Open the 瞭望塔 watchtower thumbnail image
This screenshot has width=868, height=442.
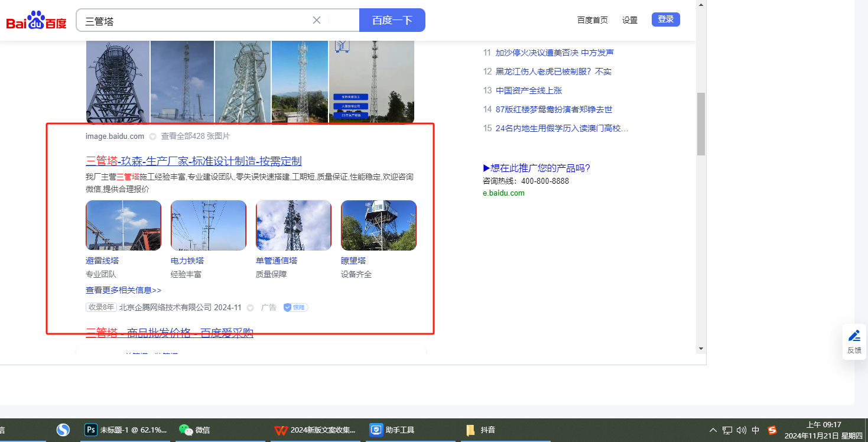[379, 225]
